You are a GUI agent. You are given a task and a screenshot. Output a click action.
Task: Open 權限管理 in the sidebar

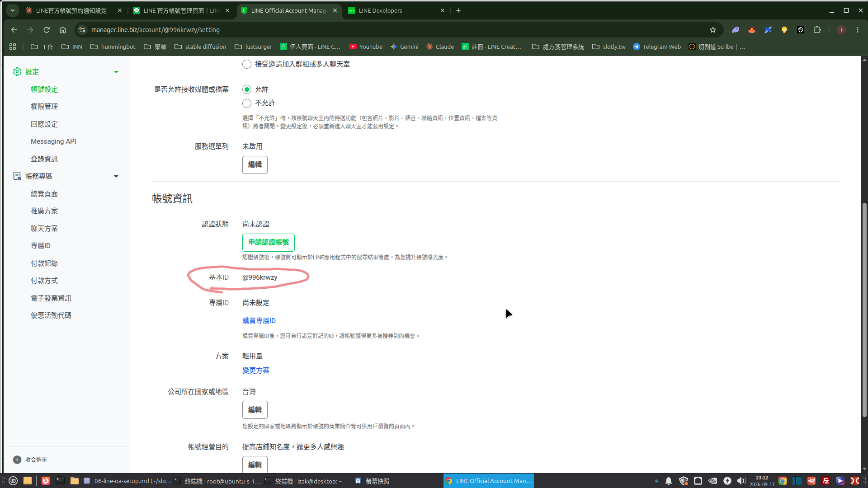[44, 107]
